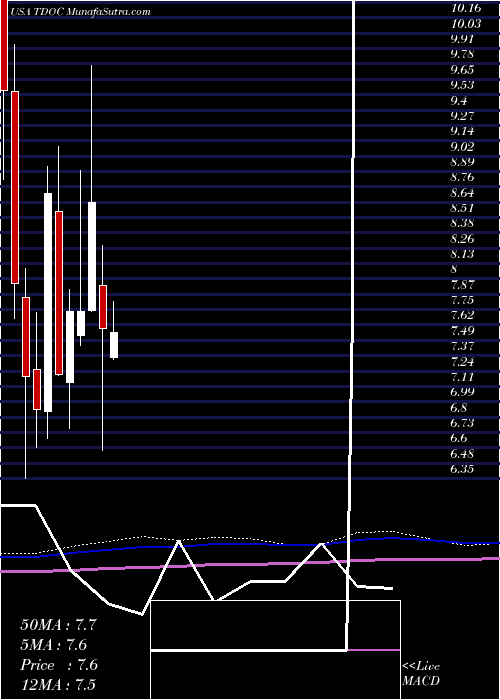
Task: Click the 7.75 price axis label
Action: pyautogui.click(x=462, y=300)
